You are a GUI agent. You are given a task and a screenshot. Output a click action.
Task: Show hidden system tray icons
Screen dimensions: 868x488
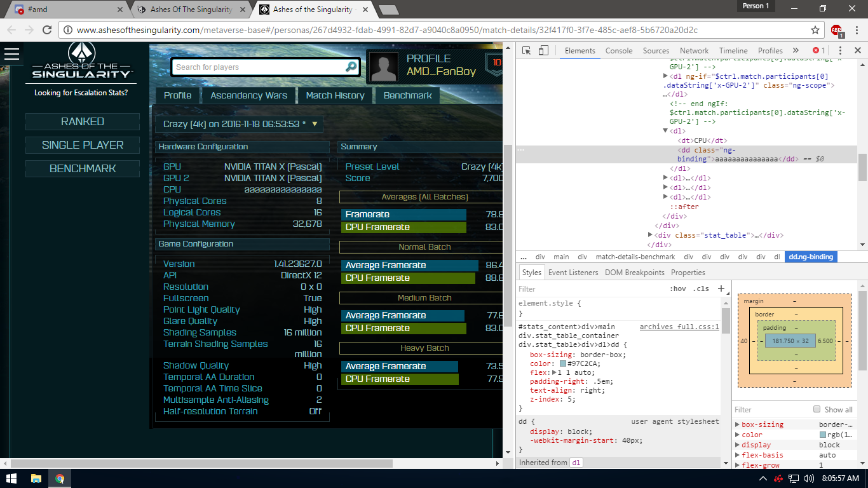(763, 478)
